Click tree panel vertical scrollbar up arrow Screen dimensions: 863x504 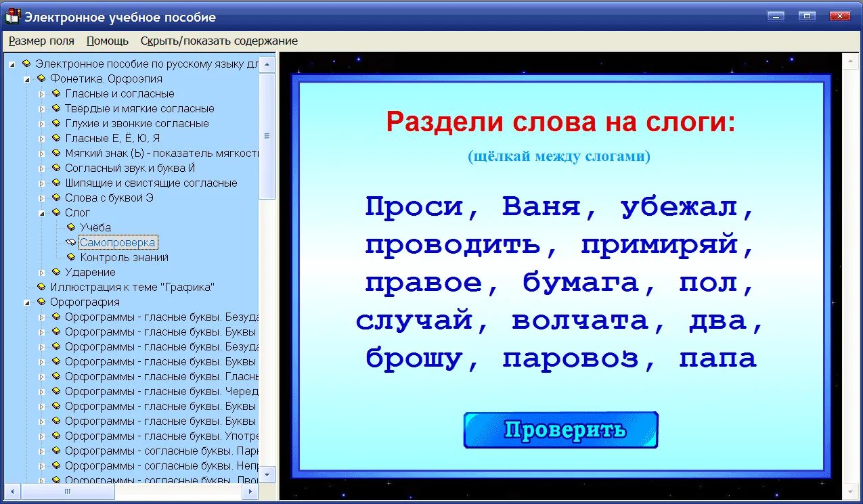coord(267,65)
